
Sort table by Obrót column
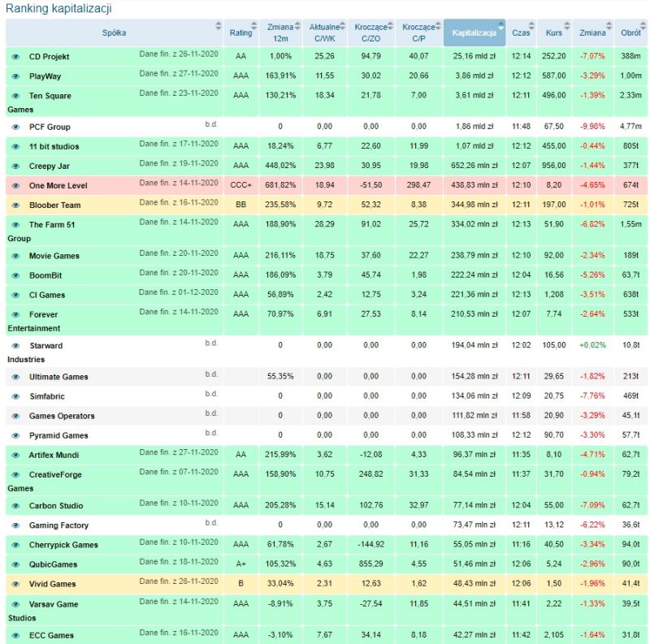tap(631, 32)
